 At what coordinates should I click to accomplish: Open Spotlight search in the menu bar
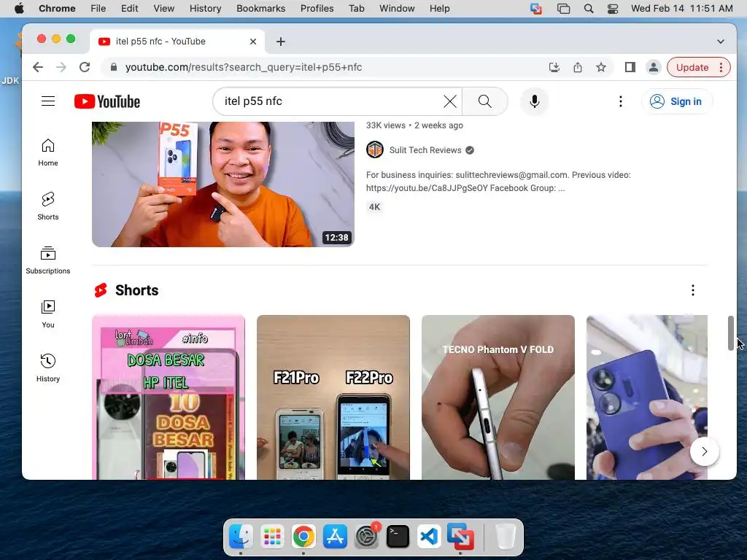pyautogui.click(x=589, y=9)
